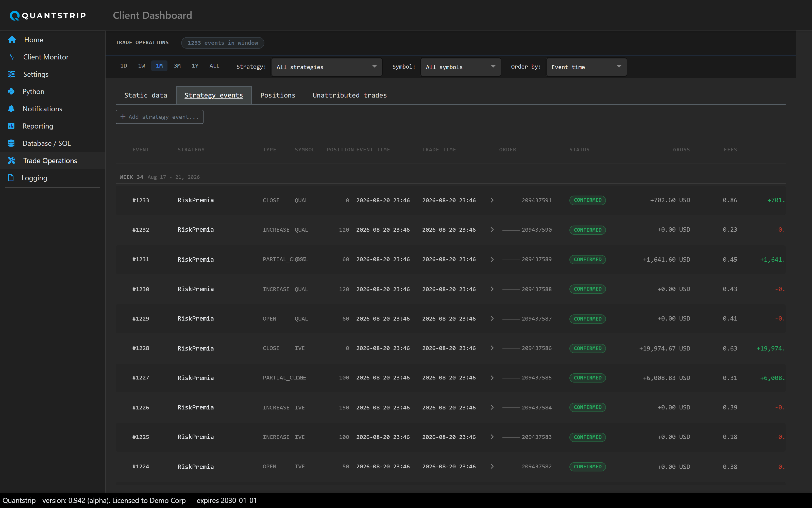The width and height of the screenshot is (812, 508).
Task: Expand order chevron for event #1226
Action: tap(492, 407)
